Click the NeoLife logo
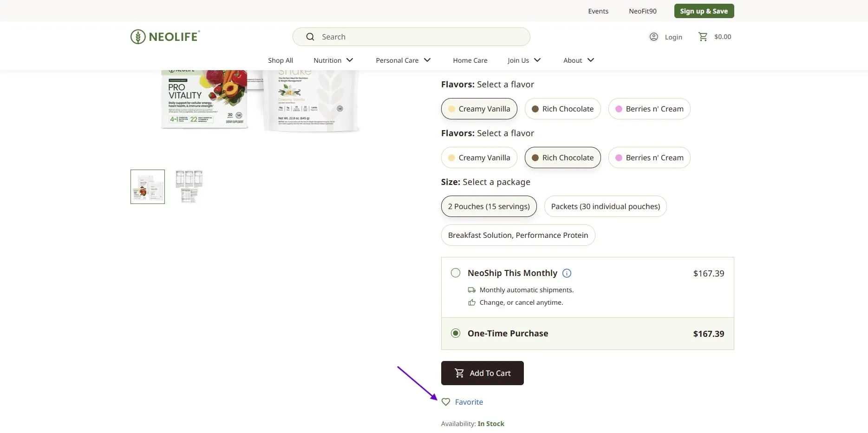The width and height of the screenshot is (868, 433). pyautogui.click(x=165, y=37)
